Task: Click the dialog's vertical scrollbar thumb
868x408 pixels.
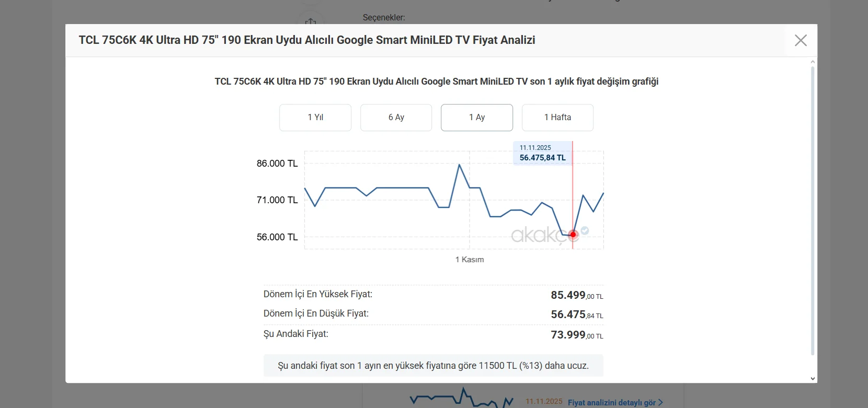Action: coord(813,209)
